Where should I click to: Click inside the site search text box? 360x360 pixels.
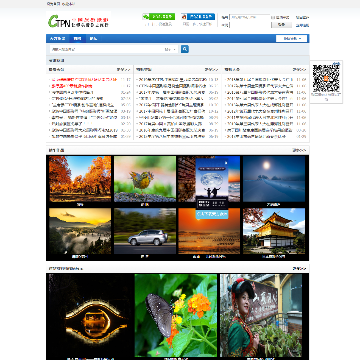106,49
